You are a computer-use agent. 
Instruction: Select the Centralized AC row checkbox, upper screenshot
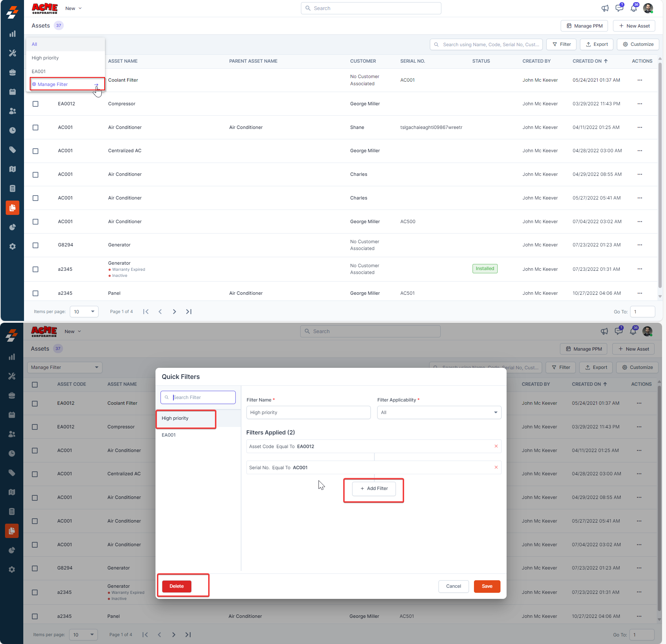35,151
